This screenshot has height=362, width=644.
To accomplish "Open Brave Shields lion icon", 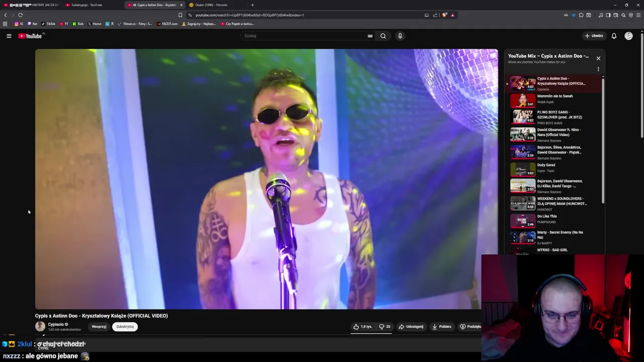I will point(444,15).
